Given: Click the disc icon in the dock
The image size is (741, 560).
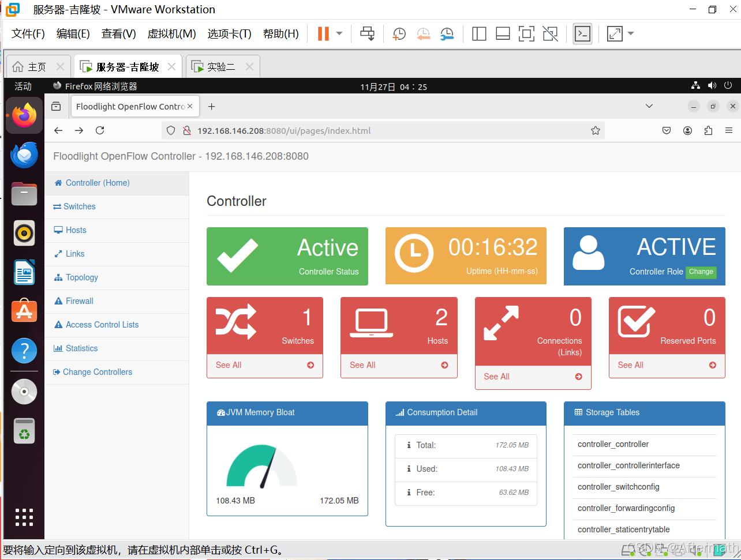Looking at the screenshot, I should (24, 392).
